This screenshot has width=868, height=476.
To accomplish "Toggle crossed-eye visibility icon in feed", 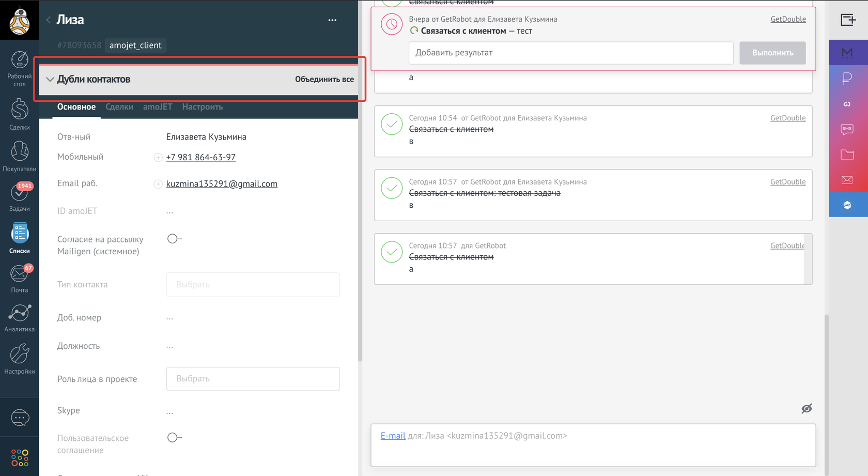I will click(807, 408).
